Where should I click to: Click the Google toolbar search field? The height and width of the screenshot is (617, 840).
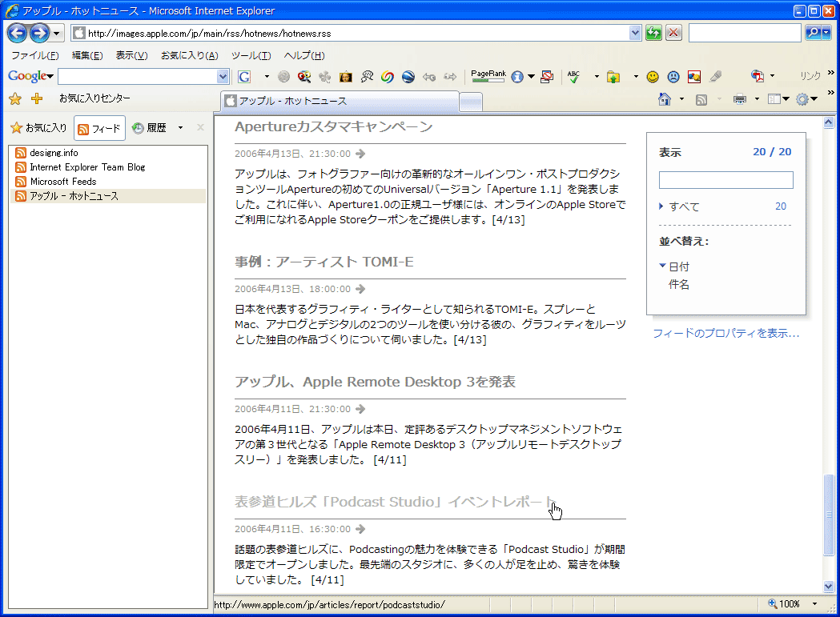(139, 77)
